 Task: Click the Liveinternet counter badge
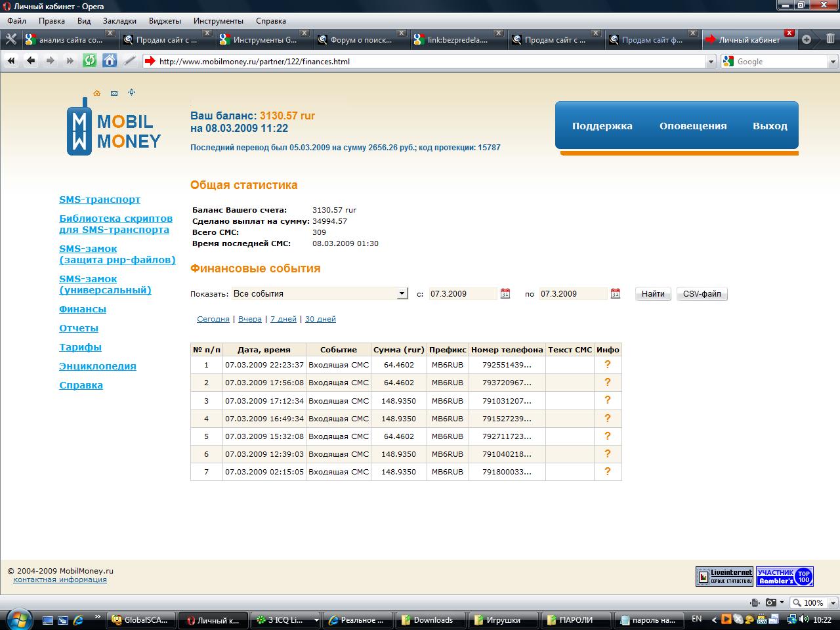(724, 576)
